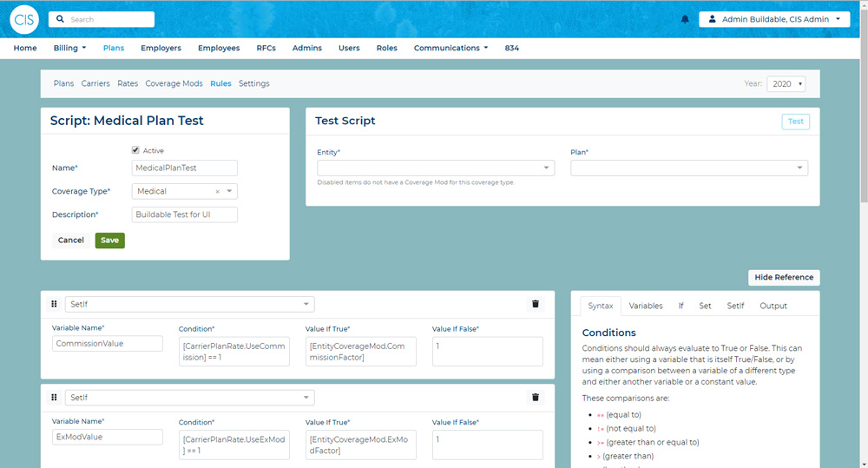Clear the Medical coverage type selection

pyautogui.click(x=217, y=191)
